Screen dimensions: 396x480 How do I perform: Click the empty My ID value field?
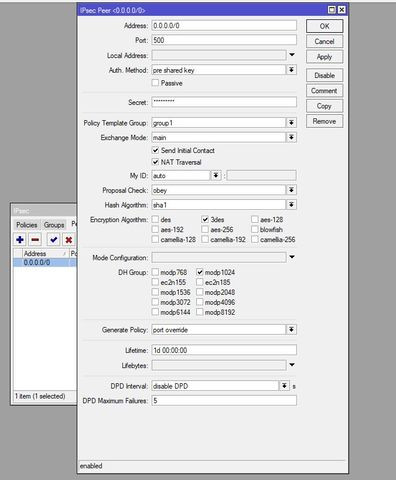(x=261, y=175)
